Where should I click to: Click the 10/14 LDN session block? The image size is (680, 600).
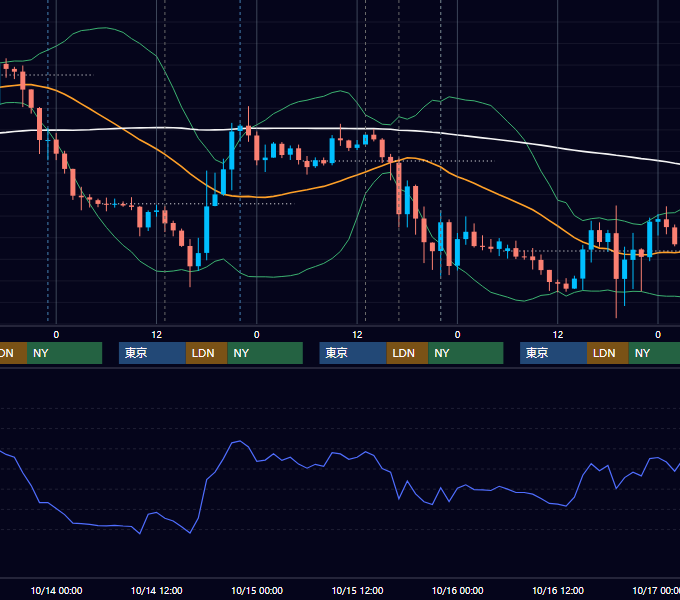pos(206,353)
